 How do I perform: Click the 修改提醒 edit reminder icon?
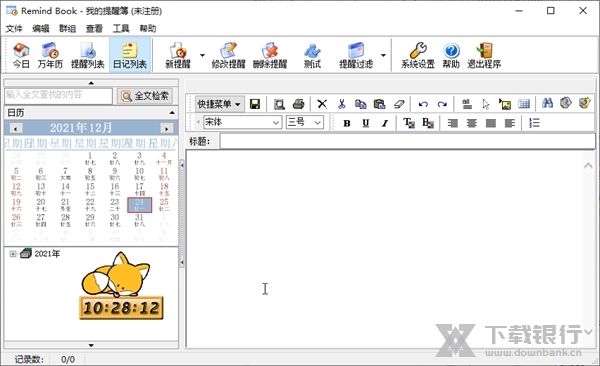pyautogui.click(x=228, y=56)
